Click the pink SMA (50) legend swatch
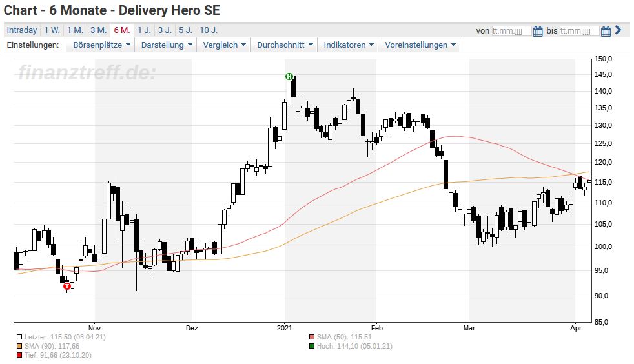The width and height of the screenshot is (634, 364). coord(311,337)
